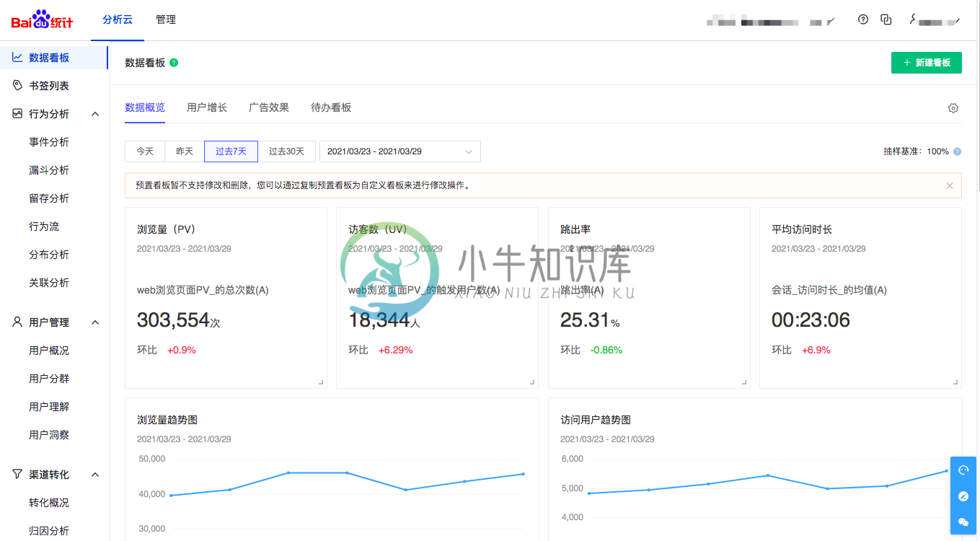This screenshot has height=541, width=980.
Task: Choose the 昨天 time range
Action: 185,151
